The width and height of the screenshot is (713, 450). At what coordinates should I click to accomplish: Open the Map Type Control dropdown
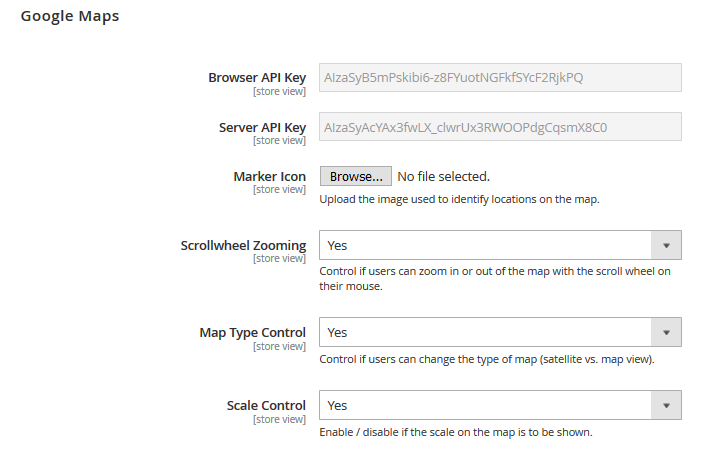pos(500,332)
